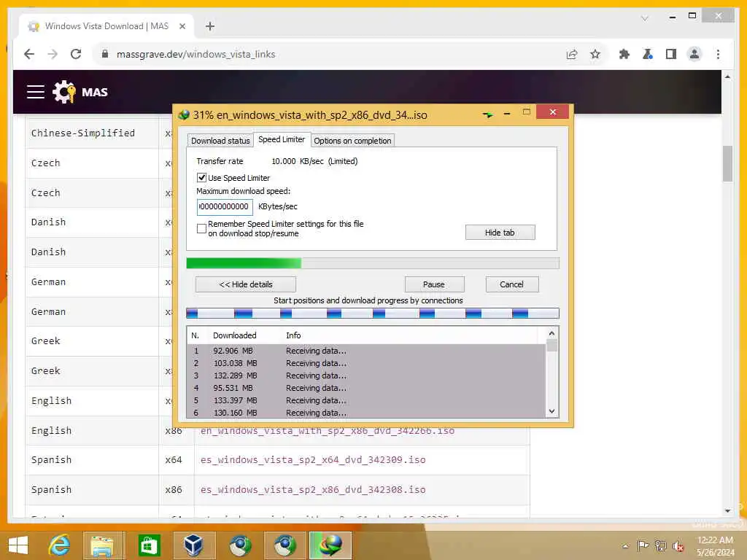
Task: Click the connections progress bar
Action: point(372,313)
